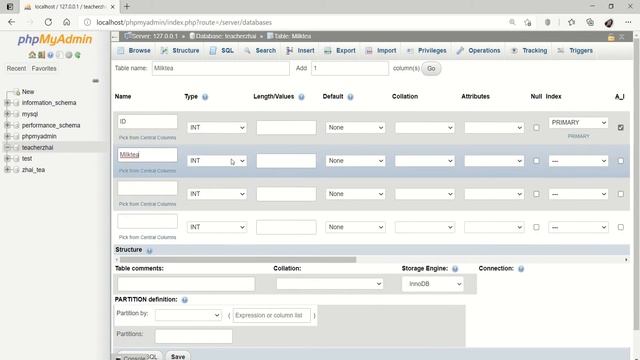Open Recent tables link in sidebar
640x360 pixels.
click(16, 69)
